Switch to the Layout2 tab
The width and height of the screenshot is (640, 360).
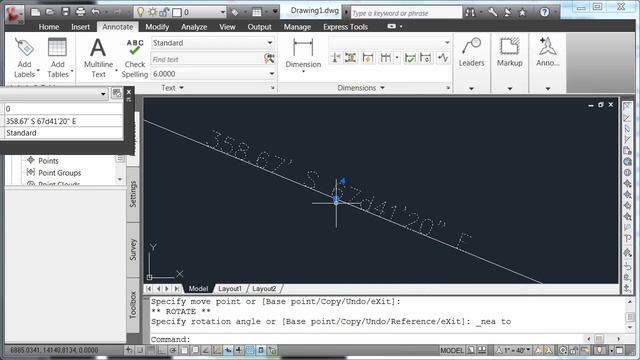264,289
